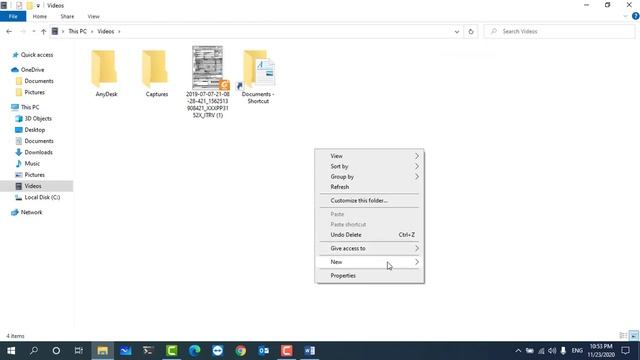This screenshot has width=640, height=360.
Task: Open the recent locations dropdown
Action: (x=33, y=31)
